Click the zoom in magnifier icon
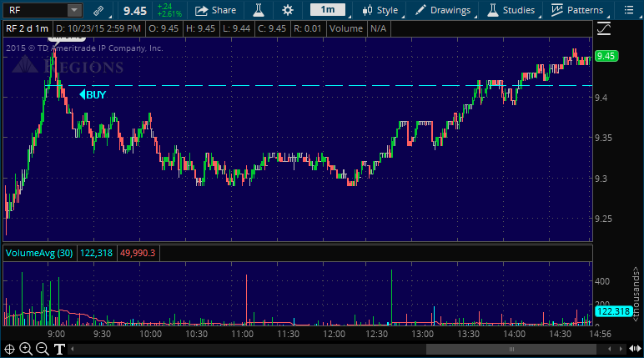 click(x=26, y=350)
